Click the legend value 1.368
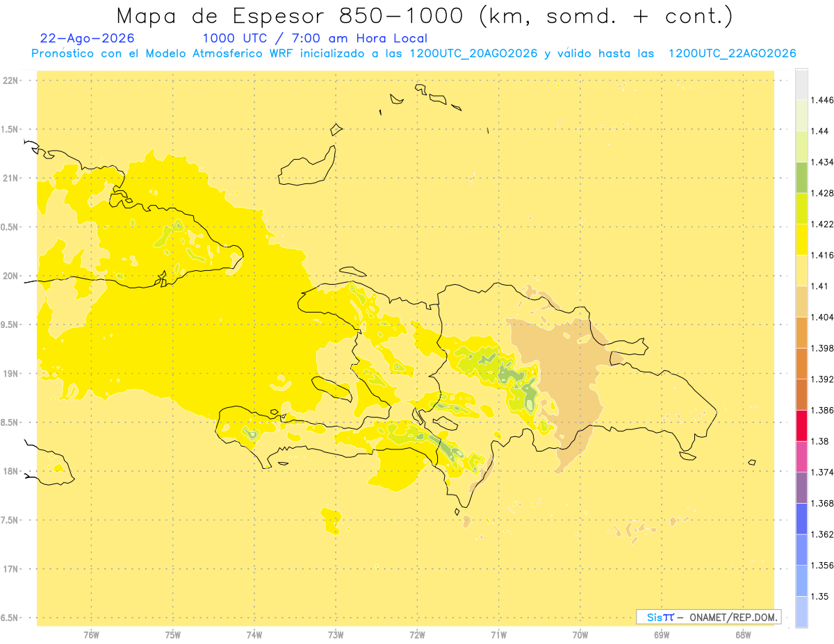Viewport: 834px width, 644px height. (x=822, y=503)
